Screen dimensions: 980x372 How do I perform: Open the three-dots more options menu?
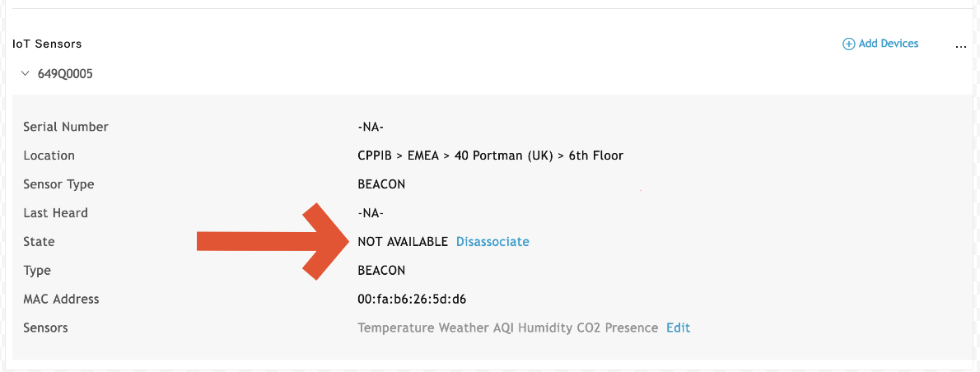click(960, 46)
